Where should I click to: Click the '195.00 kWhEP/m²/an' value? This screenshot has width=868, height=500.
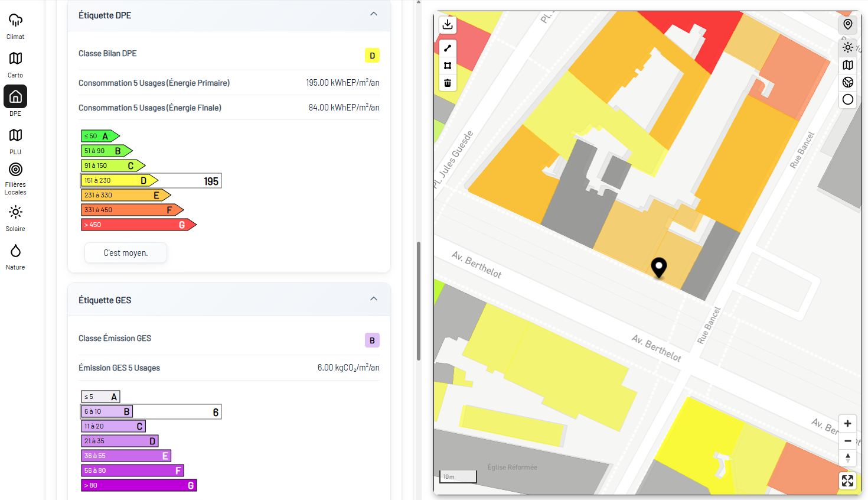(x=342, y=83)
